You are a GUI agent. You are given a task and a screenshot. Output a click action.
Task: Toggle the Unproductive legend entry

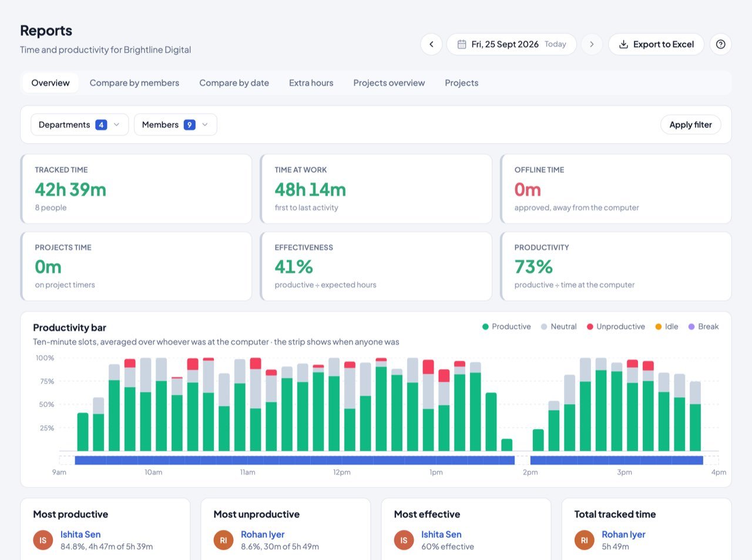(616, 327)
